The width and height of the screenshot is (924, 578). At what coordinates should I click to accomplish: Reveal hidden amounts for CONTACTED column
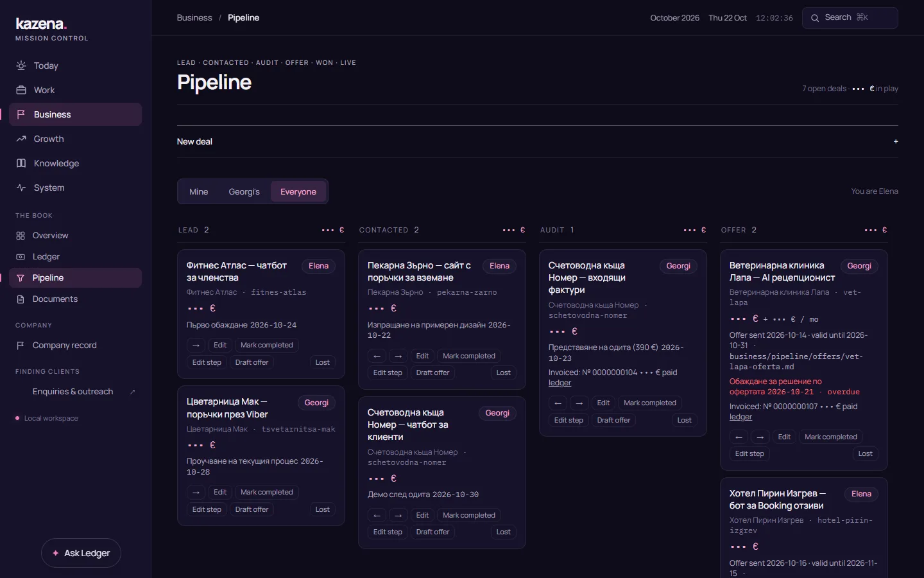click(x=514, y=230)
